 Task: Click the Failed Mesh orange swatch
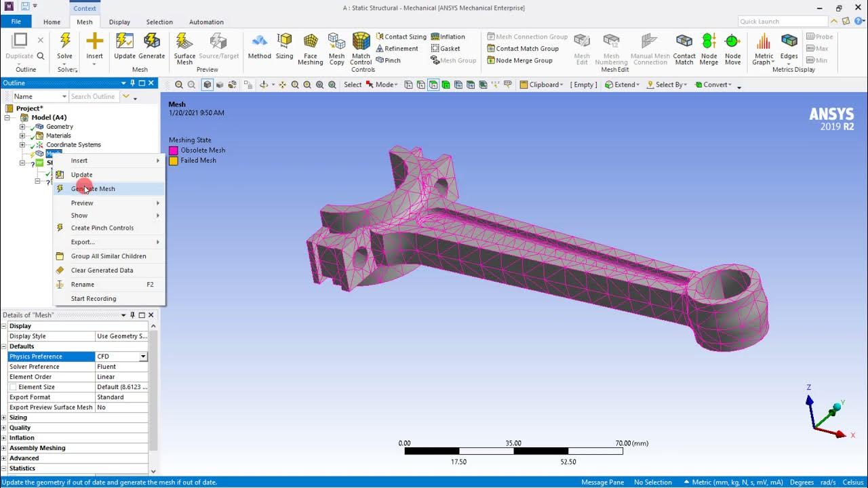174,161
